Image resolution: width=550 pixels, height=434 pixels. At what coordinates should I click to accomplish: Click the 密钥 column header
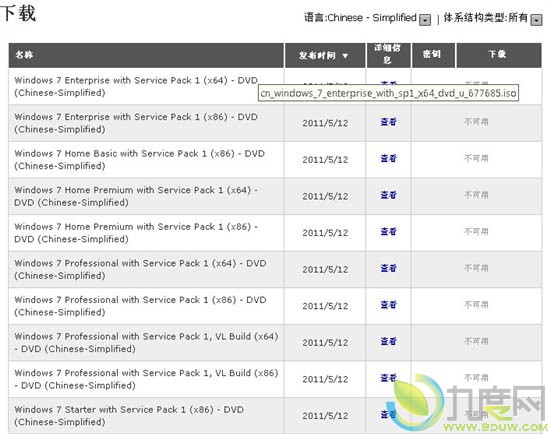tap(433, 55)
